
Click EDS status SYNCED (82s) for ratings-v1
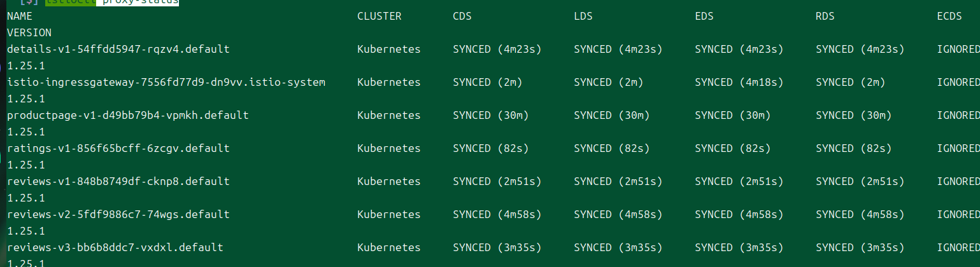click(x=733, y=148)
